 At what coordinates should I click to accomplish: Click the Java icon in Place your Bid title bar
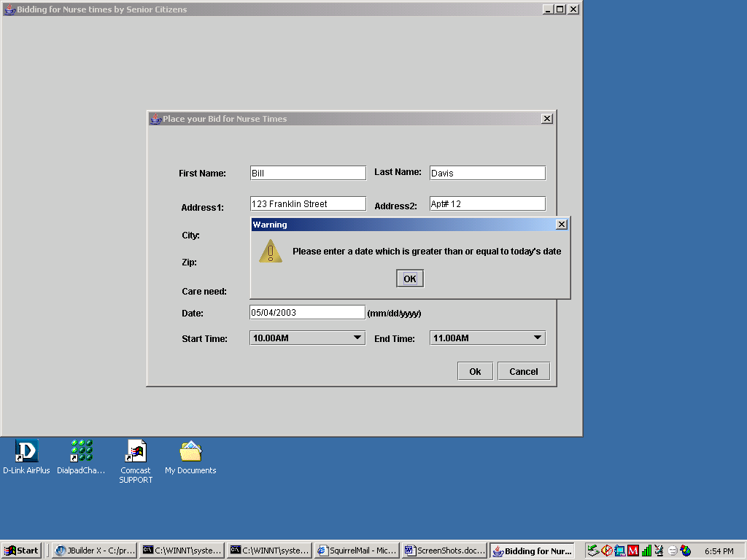point(155,119)
